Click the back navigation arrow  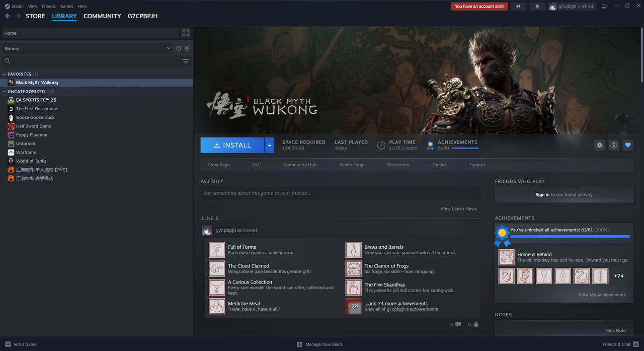pos(8,16)
